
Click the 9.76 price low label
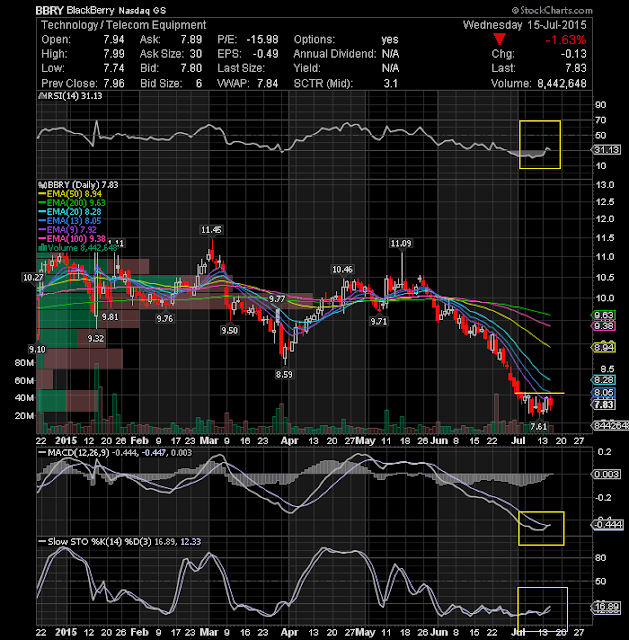pos(165,318)
